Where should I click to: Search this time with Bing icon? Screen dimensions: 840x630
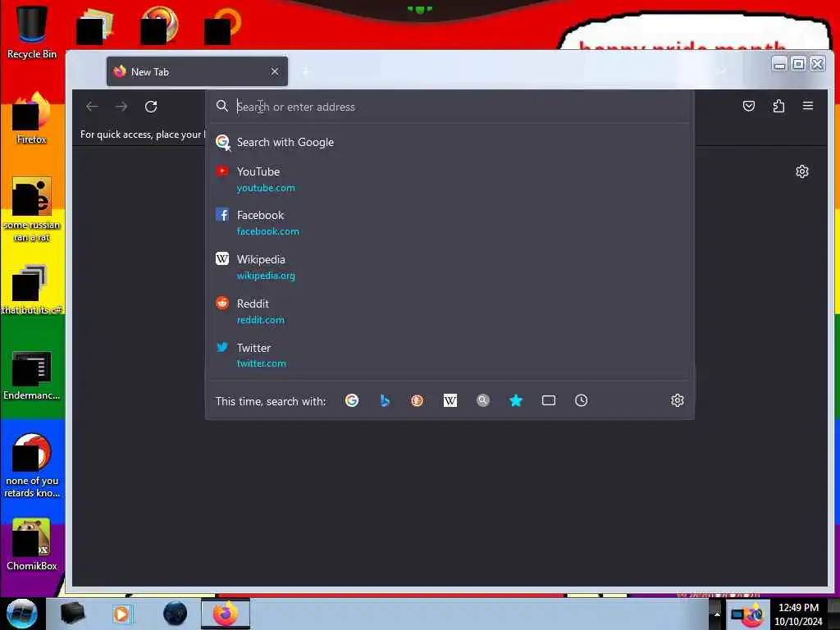385,400
